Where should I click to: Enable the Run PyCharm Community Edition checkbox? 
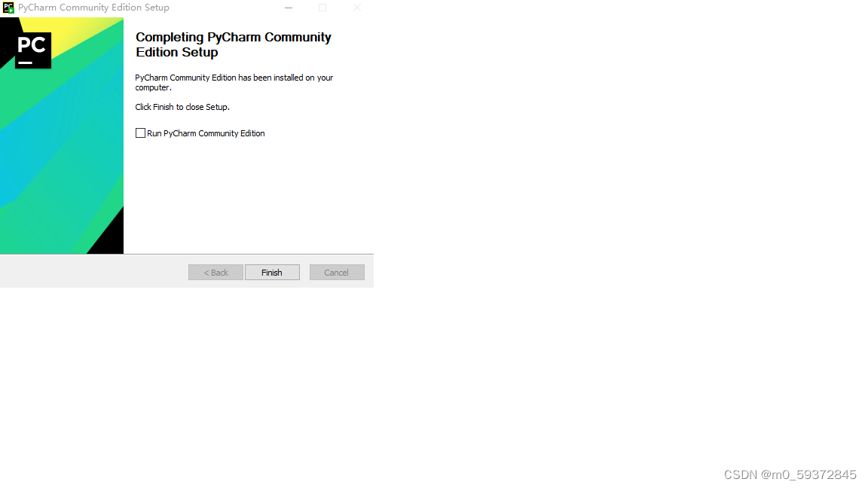click(x=141, y=133)
